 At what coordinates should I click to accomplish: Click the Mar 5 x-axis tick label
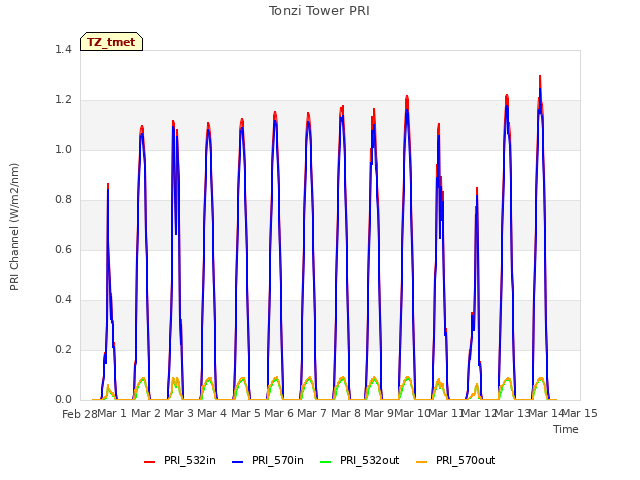coord(246,413)
